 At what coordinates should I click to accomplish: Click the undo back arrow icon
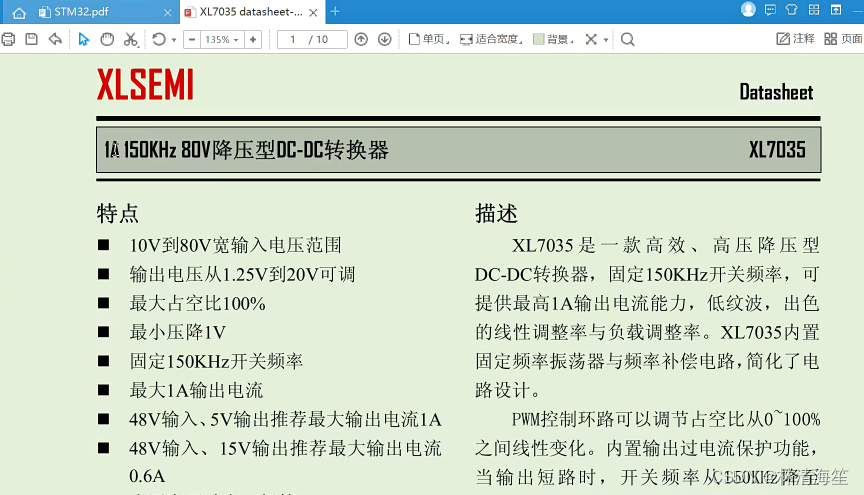tap(55, 39)
